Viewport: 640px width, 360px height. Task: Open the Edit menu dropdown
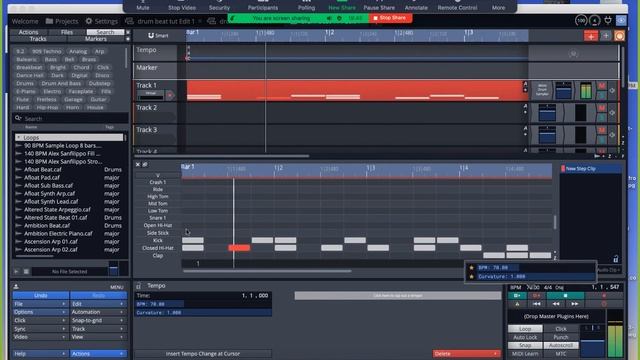point(98,304)
